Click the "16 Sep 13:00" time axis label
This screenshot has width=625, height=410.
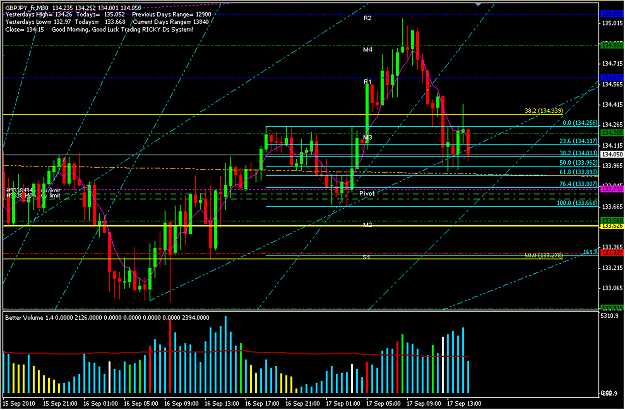pyautogui.click(x=221, y=403)
